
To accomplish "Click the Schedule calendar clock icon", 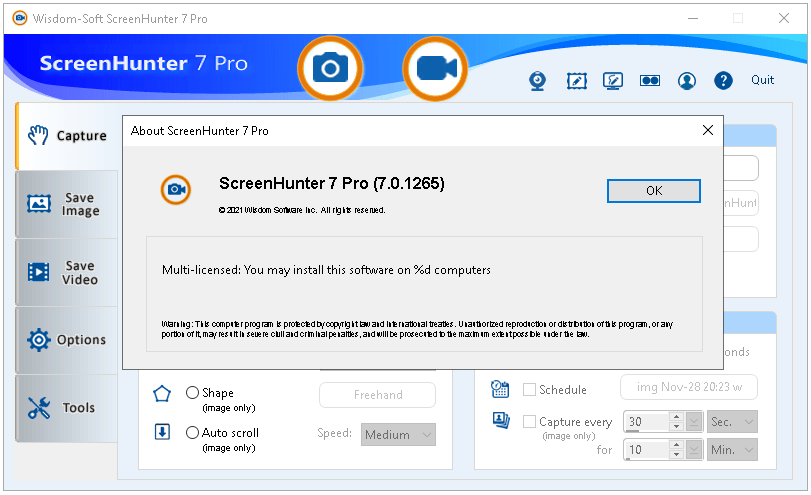I will 500,389.
